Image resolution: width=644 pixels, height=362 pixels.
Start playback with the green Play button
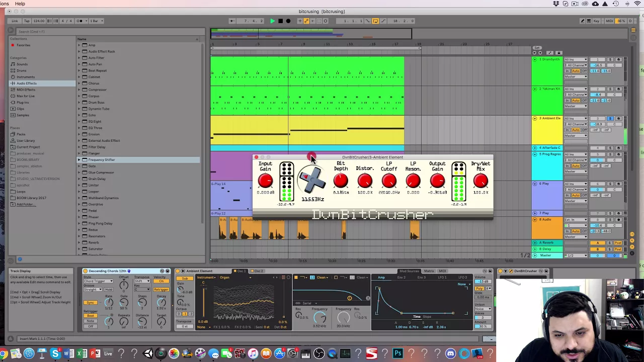click(x=273, y=21)
